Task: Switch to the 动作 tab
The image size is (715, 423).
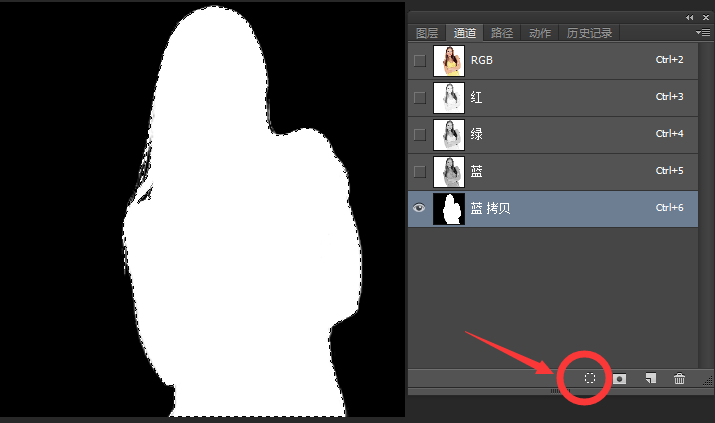Action: click(x=540, y=33)
